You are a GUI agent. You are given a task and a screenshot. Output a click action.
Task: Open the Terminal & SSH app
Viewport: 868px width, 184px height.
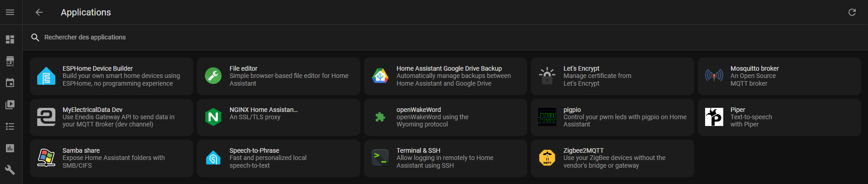point(446,158)
